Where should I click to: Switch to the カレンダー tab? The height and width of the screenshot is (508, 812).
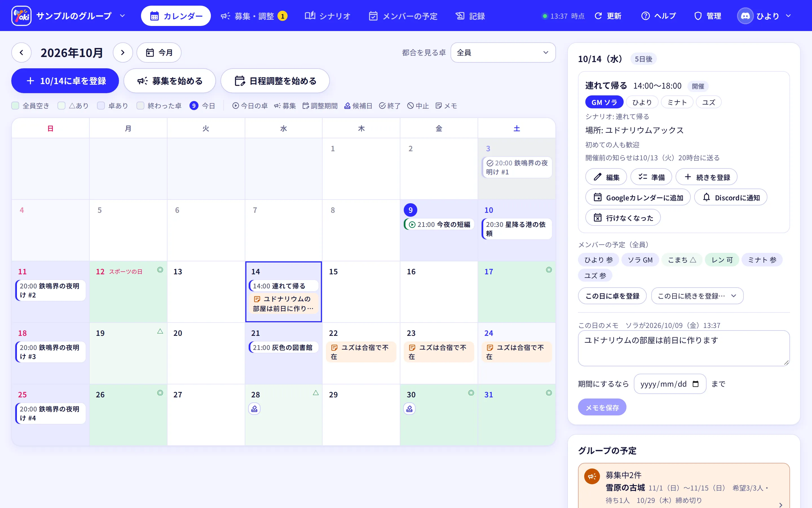[x=176, y=16]
